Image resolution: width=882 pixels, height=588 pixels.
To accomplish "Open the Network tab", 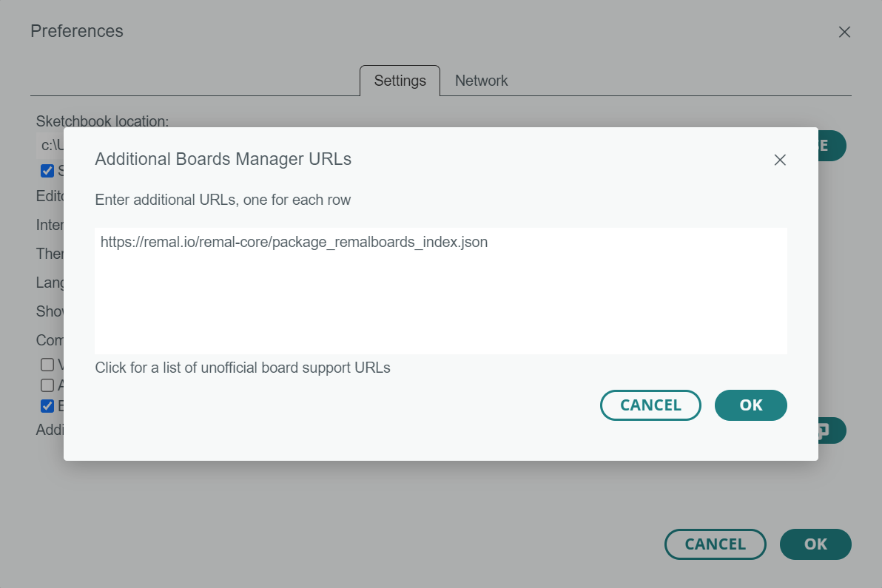I will [481, 81].
